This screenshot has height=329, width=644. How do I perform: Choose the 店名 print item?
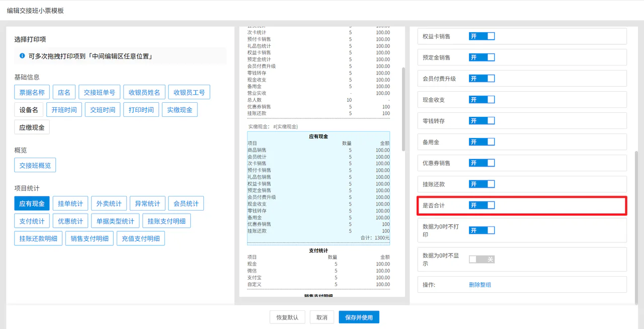tap(64, 92)
